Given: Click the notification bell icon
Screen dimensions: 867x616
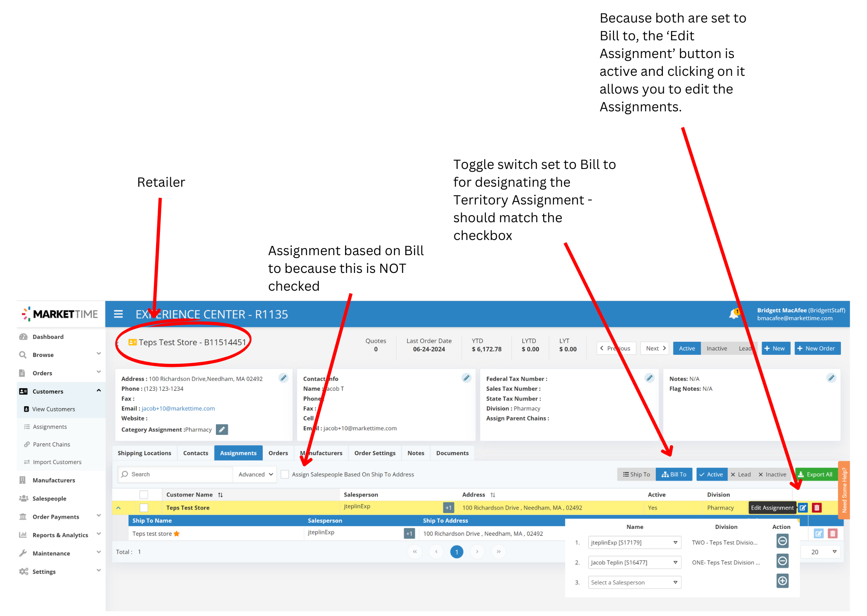Looking at the screenshot, I should point(733,314).
